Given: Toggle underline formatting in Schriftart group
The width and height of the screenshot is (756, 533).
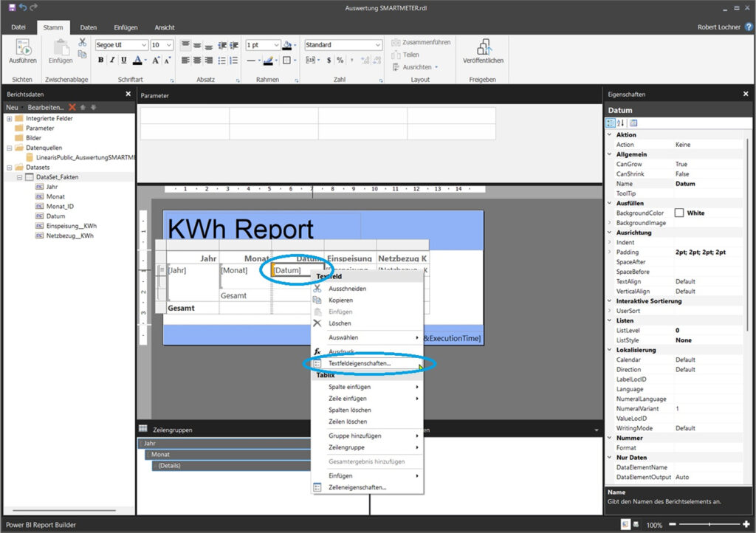Looking at the screenshot, I should [123, 61].
